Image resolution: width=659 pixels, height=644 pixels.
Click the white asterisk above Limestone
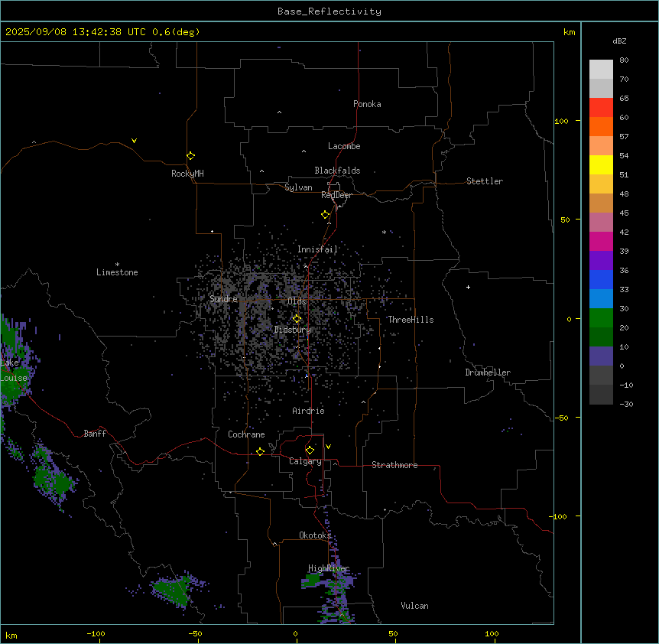pos(117,265)
